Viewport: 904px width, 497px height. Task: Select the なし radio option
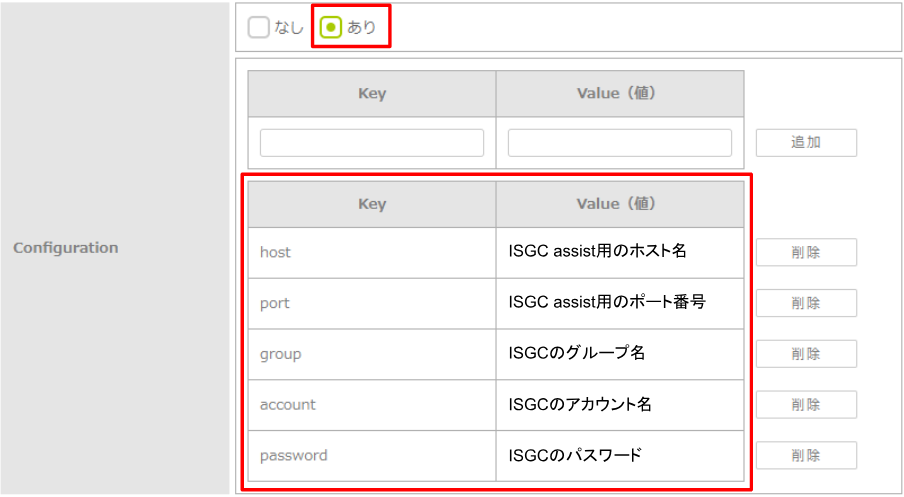click(x=259, y=28)
